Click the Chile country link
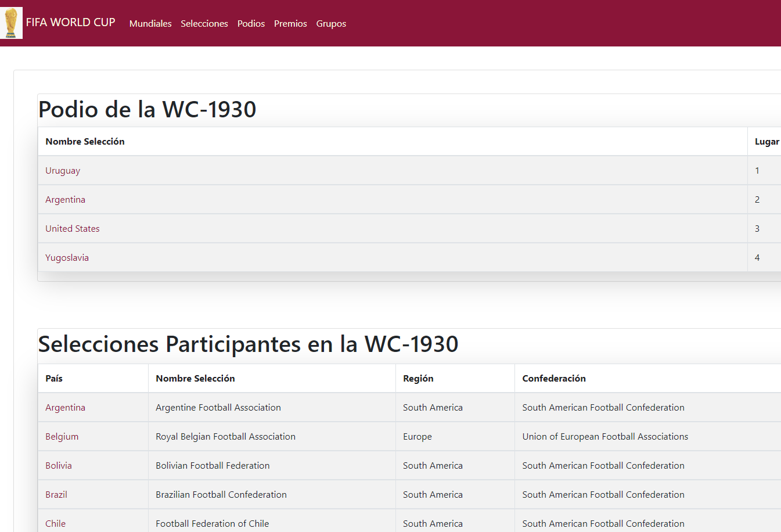 55,523
